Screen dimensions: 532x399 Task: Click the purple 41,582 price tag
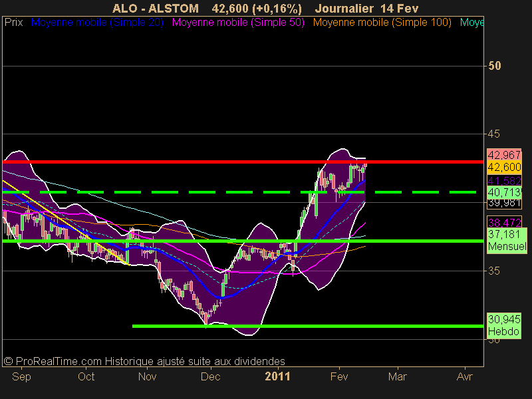504,180
